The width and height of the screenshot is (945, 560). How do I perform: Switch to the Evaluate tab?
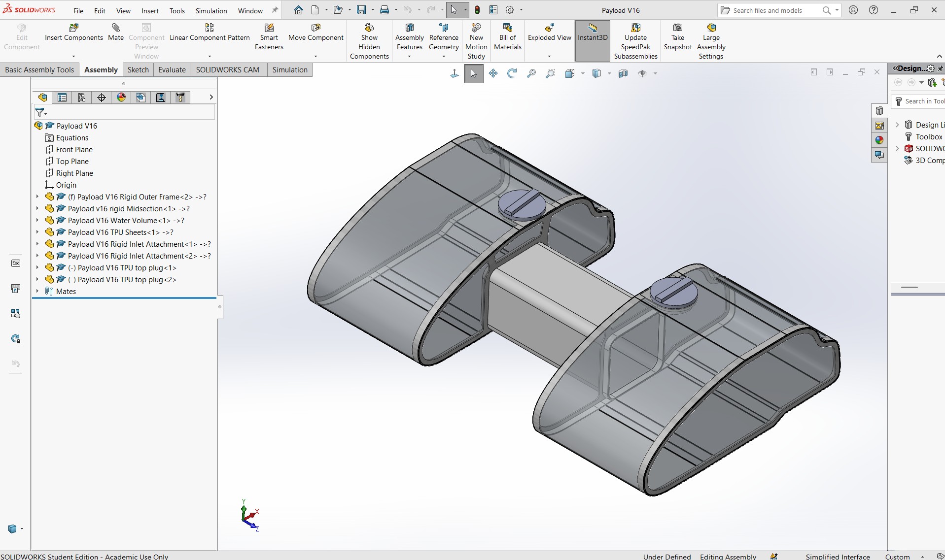tap(172, 70)
